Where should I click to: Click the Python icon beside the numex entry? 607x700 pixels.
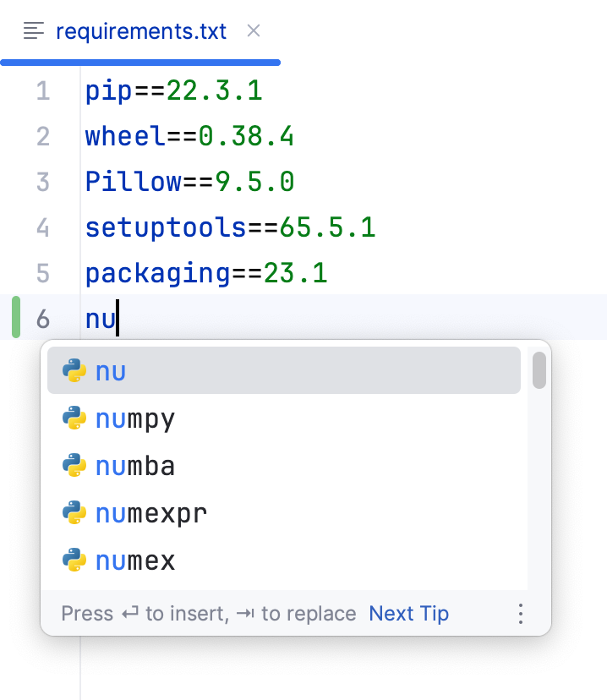75,560
